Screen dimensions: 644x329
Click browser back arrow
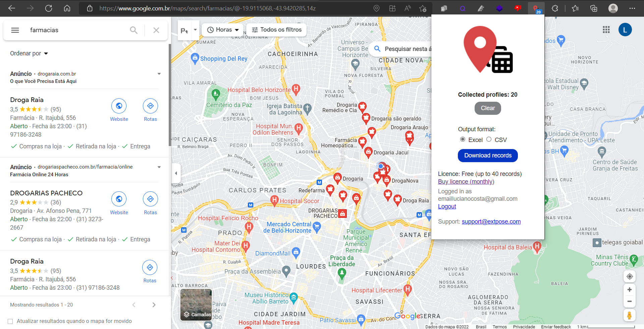(12, 8)
